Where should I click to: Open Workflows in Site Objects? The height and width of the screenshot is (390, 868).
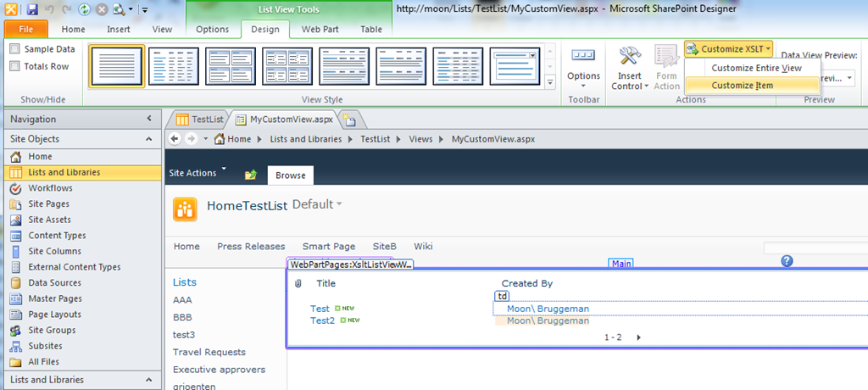coord(50,188)
